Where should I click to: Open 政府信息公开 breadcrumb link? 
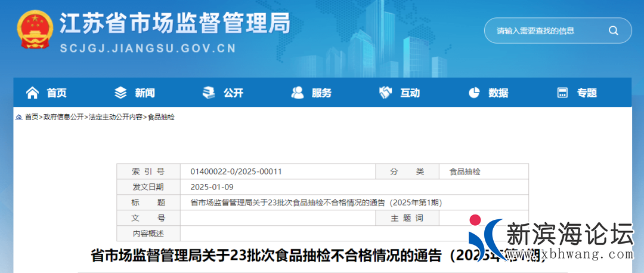coord(63,117)
